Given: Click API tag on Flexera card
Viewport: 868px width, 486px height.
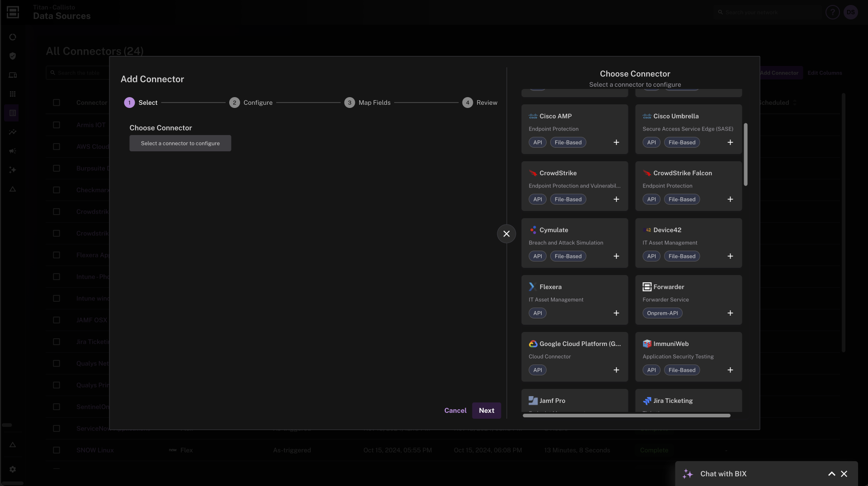Looking at the screenshot, I should point(538,313).
